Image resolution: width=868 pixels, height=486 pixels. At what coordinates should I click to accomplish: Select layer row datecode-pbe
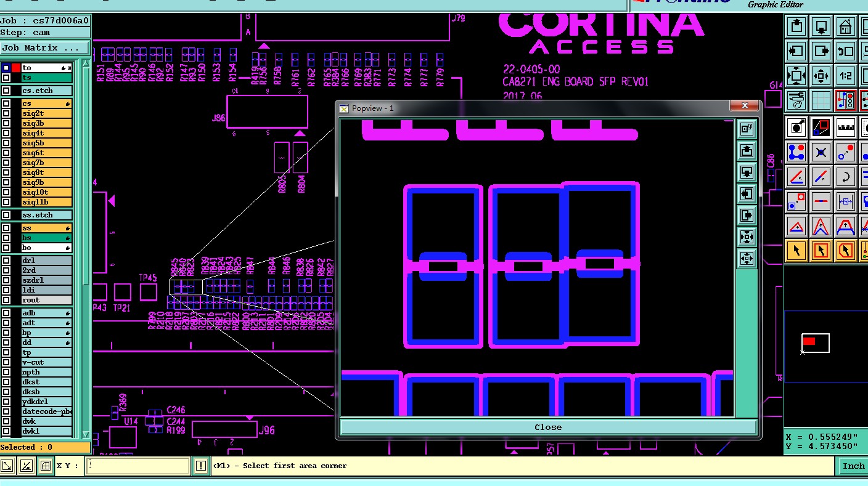pos(47,411)
